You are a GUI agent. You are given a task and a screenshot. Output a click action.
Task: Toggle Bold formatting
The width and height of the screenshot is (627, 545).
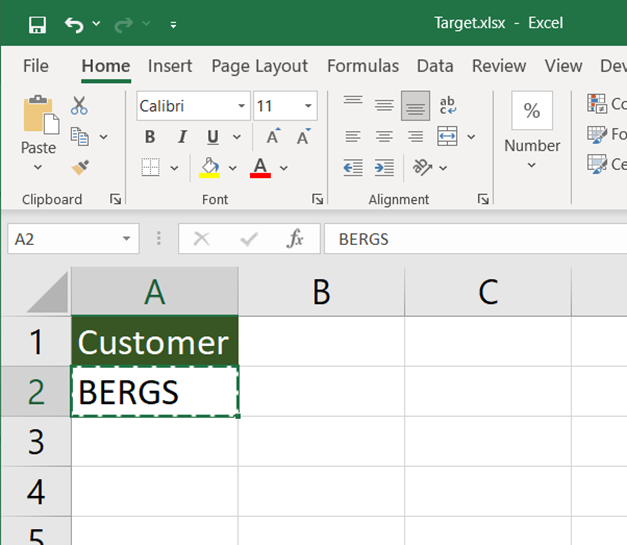pos(150,137)
